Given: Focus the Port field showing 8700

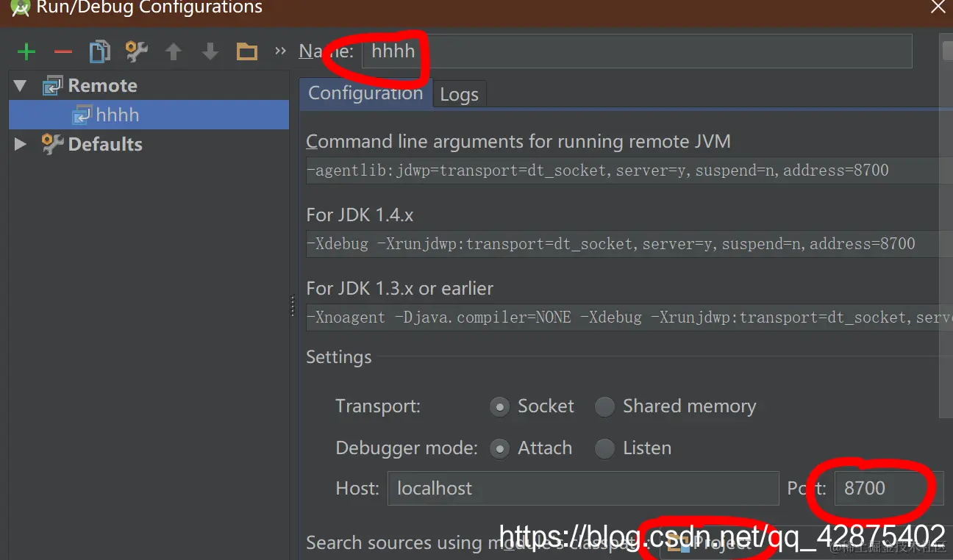Looking at the screenshot, I should click(x=888, y=488).
